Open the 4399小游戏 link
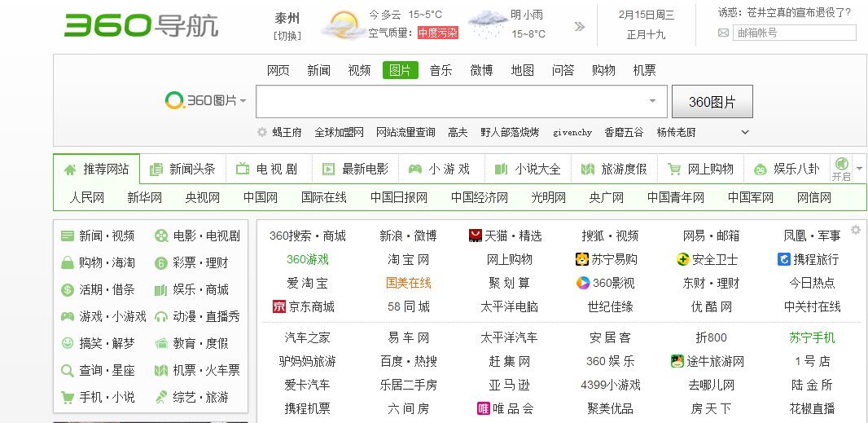 point(610,385)
